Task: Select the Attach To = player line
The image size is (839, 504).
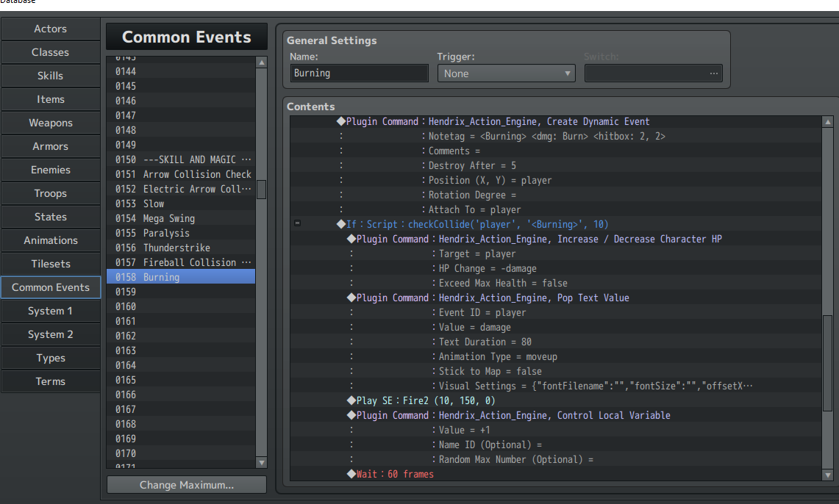Action: (x=555, y=209)
